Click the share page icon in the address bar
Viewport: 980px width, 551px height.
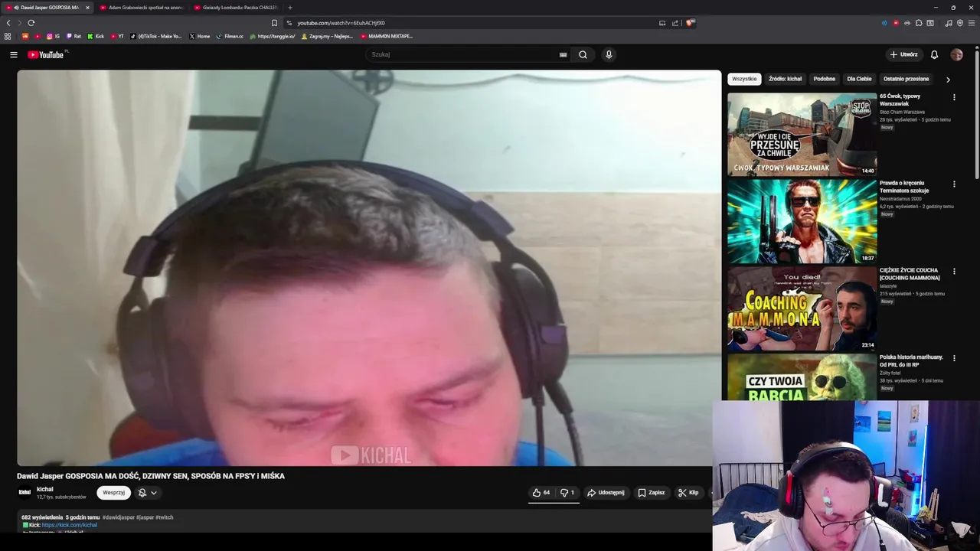coord(675,23)
